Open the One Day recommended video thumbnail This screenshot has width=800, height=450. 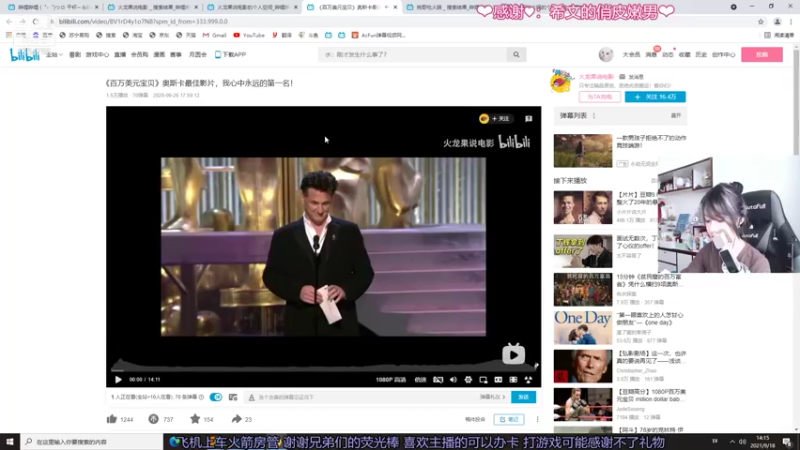[x=583, y=328]
